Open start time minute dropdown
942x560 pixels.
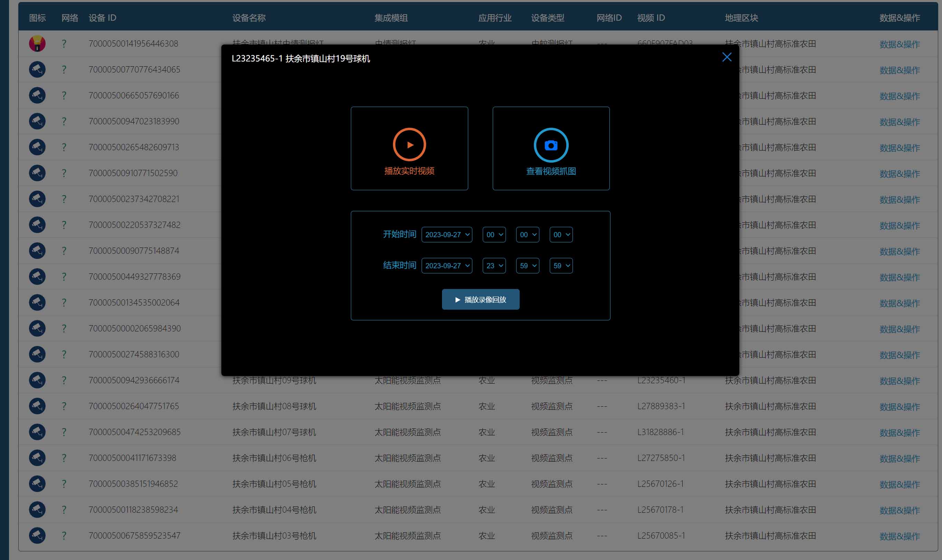pyautogui.click(x=527, y=234)
